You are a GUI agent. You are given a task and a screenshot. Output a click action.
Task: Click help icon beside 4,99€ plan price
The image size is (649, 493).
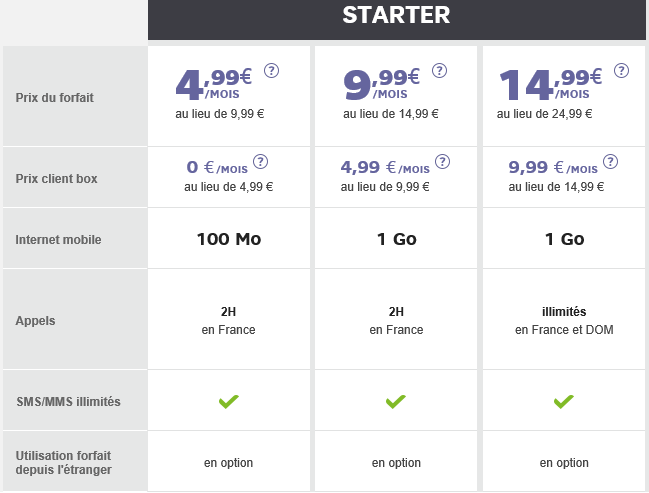coord(271,71)
